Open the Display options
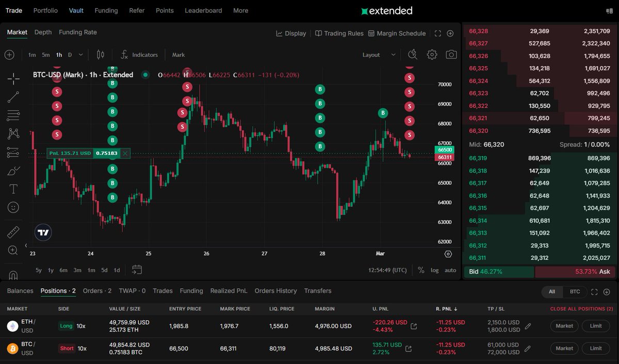619x364 pixels. point(291,33)
